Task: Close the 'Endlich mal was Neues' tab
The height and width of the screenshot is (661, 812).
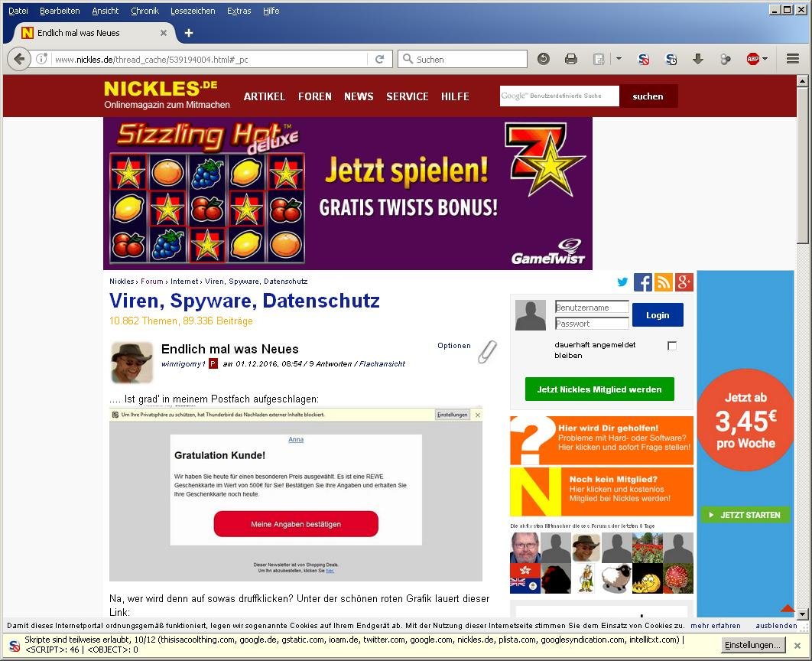Action: (x=164, y=33)
